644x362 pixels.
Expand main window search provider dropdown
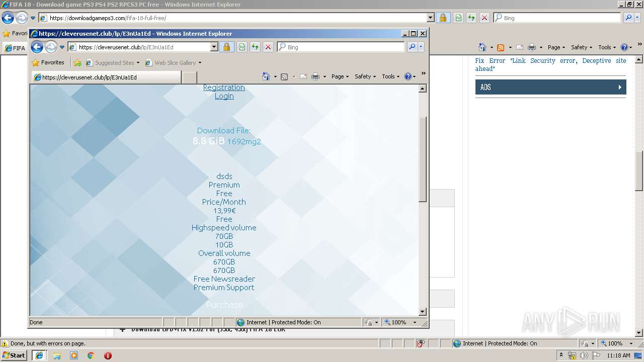click(637, 18)
